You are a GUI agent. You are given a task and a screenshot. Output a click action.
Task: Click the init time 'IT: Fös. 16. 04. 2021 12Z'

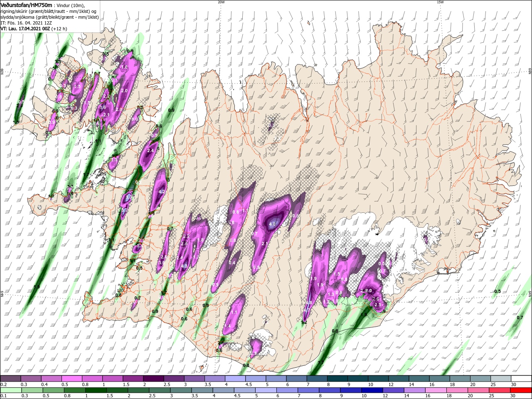coord(26,23)
